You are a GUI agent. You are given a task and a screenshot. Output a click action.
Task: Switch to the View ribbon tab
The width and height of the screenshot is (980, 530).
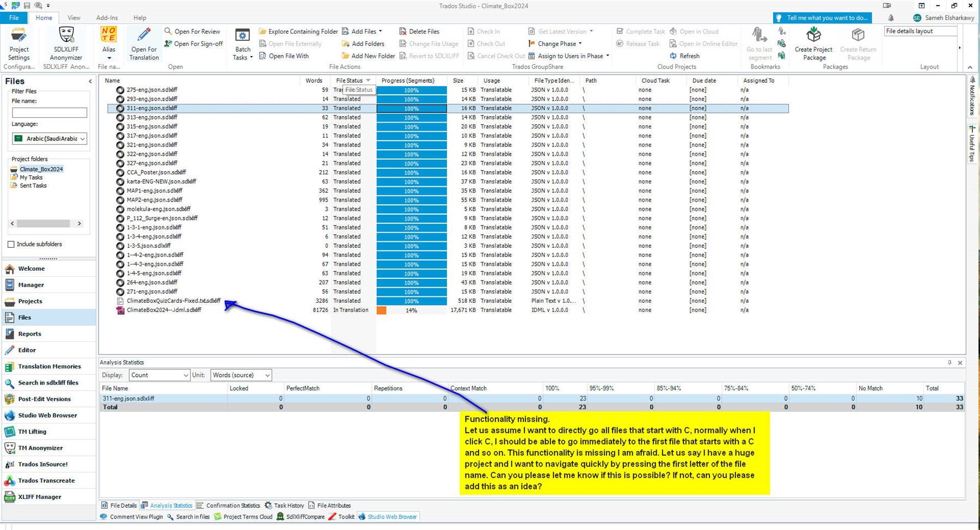click(x=74, y=18)
